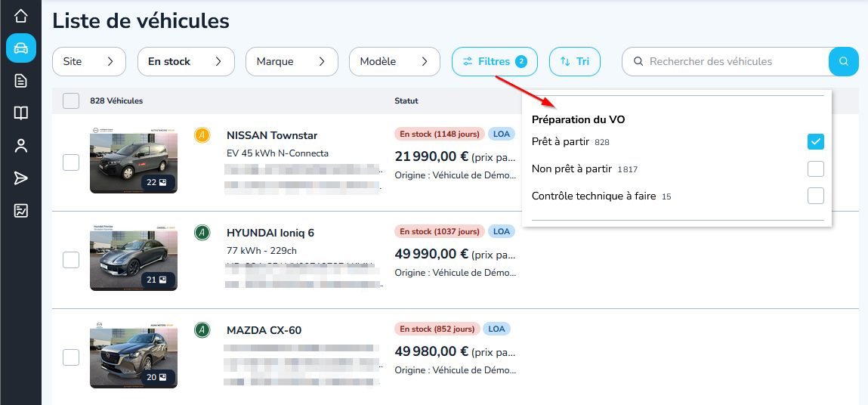The width and height of the screenshot is (868, 405).
Task: Click the 21 990,00 € price
Action: click(431, 156)
